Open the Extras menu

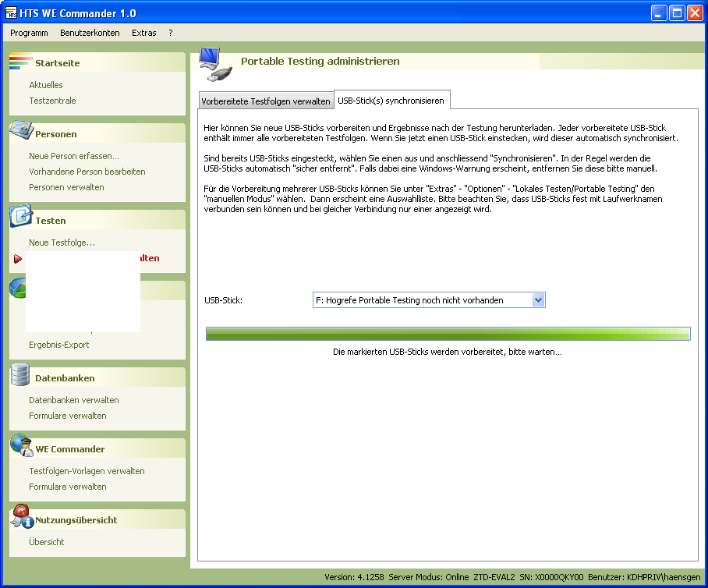(143, 33)
